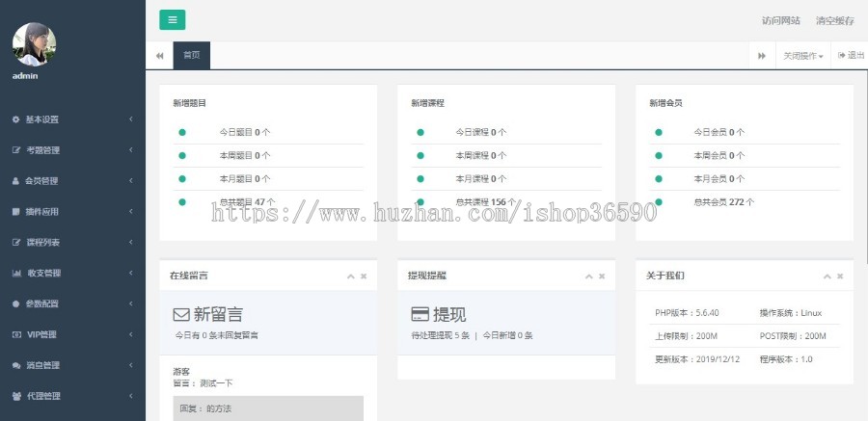The height and width of the screenshot is (421, 868).
Task: Click the 操作系统：Linux entry
Action: 791,312
